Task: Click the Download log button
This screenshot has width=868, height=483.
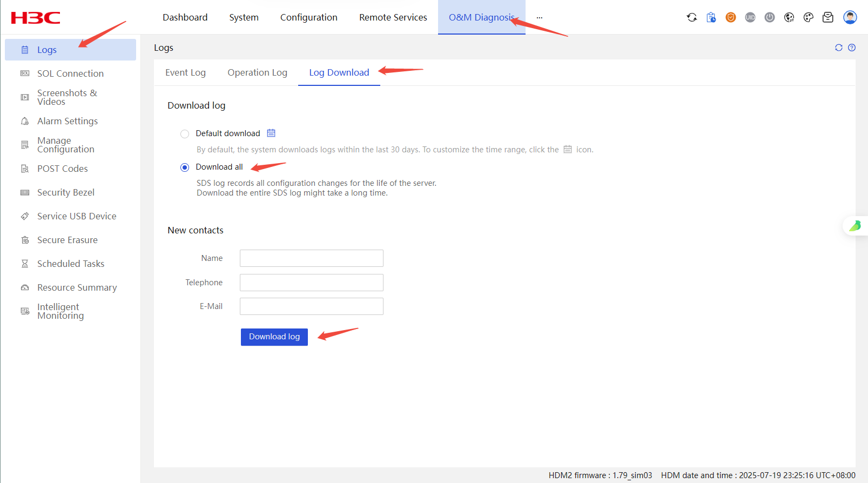Action: pyautogui.click(x=274, y=337)
